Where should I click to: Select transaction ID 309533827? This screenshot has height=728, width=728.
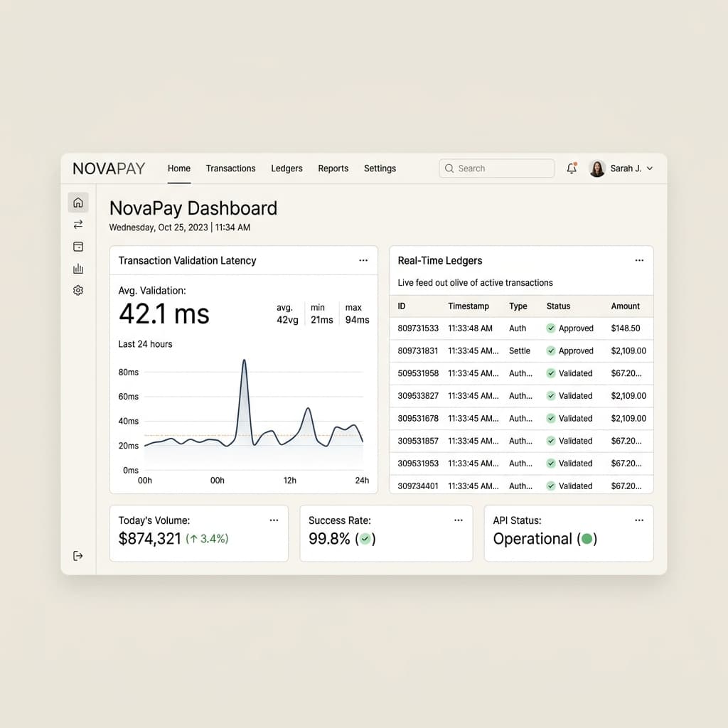(418, 395)
